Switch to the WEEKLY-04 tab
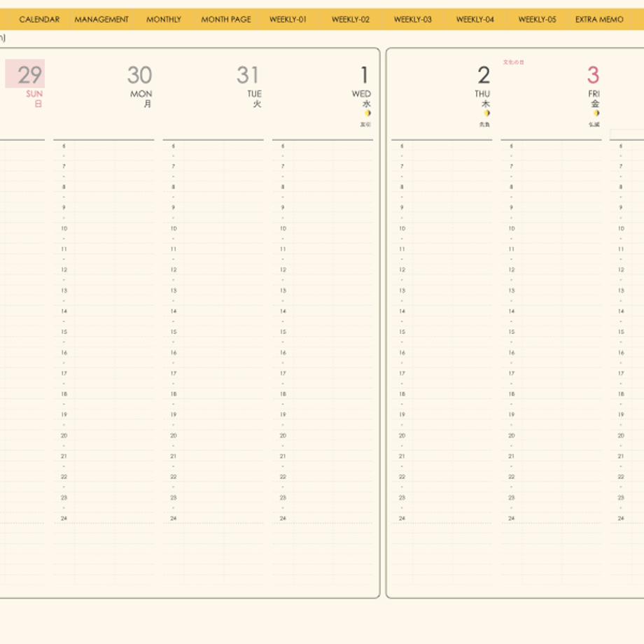 (475, 20)
